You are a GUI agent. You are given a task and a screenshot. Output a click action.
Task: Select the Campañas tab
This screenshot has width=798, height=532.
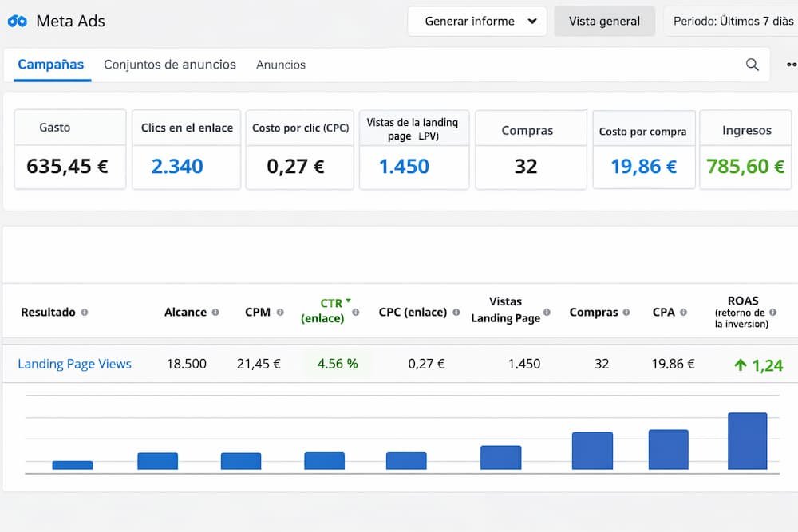click(51, 65)
